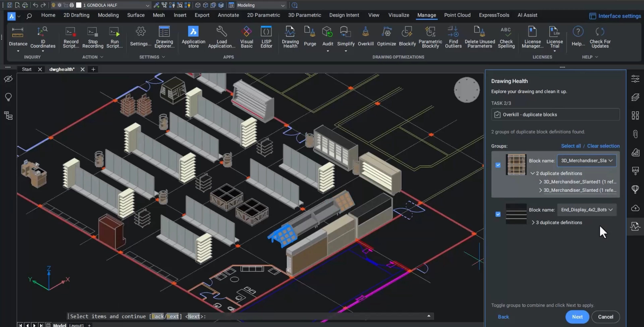The image size is (644, 327).
Task: Expand End_Display_4x2_Bott duplicate definitions
Action: pyautogui.click(x=533, y=222)
